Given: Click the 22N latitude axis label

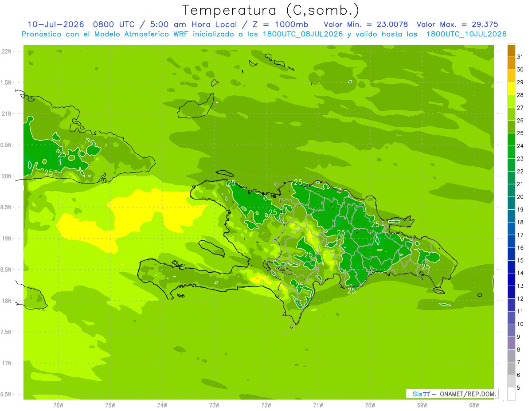Looking at the screenshot, I should point(7,51).
